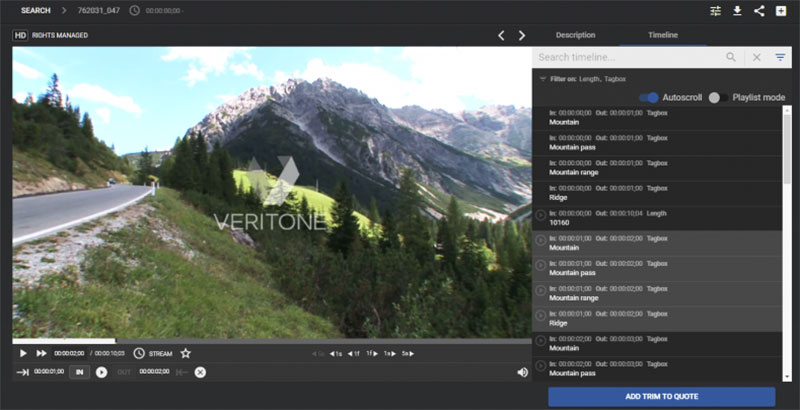Image resolution: width=800 pixels, height=410 pixels.
Task: Select the Mountain pass entry starting at 00:00:00;00
Action: coord(657,143)
